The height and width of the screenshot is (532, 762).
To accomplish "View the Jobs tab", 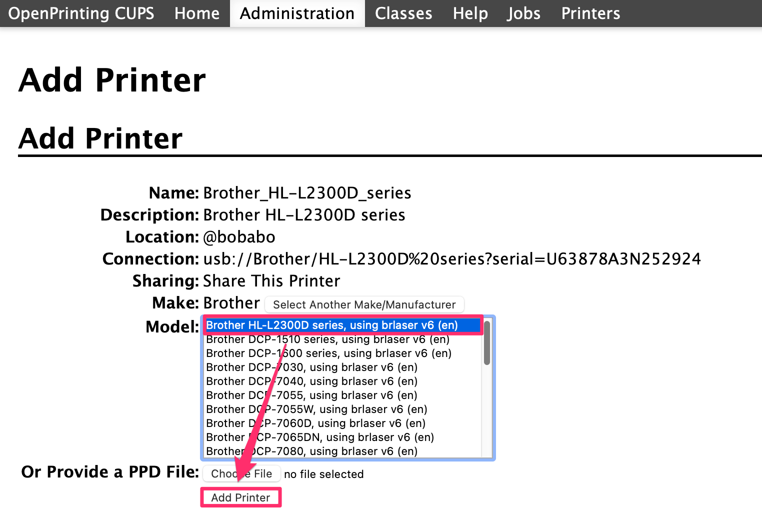I will (523, 13).
